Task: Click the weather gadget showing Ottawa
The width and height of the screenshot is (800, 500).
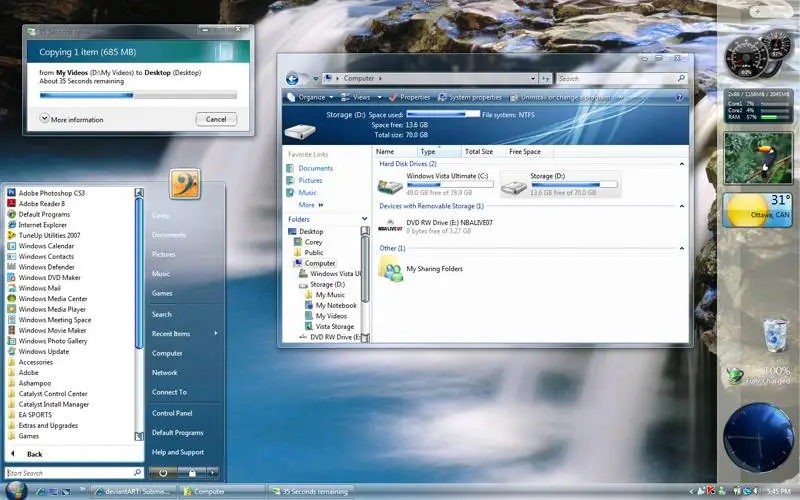Action: click(758, 210)
